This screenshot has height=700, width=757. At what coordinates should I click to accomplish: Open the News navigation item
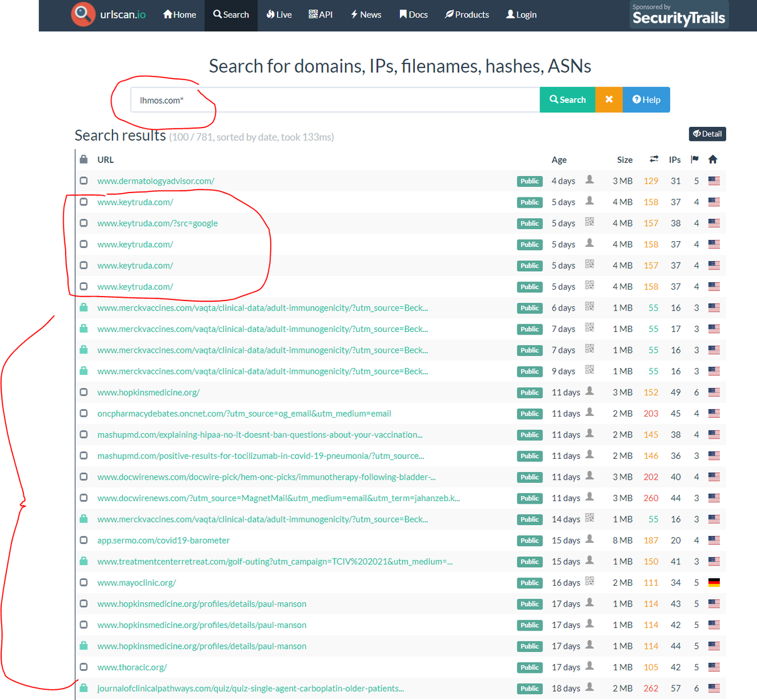click(x=366, y=15)
